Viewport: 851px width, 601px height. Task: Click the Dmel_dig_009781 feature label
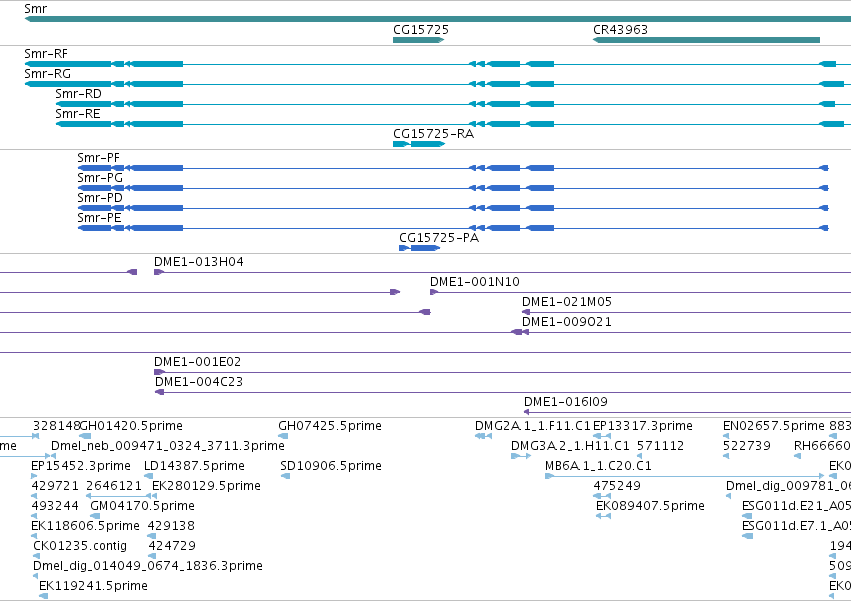click(789, 486)
